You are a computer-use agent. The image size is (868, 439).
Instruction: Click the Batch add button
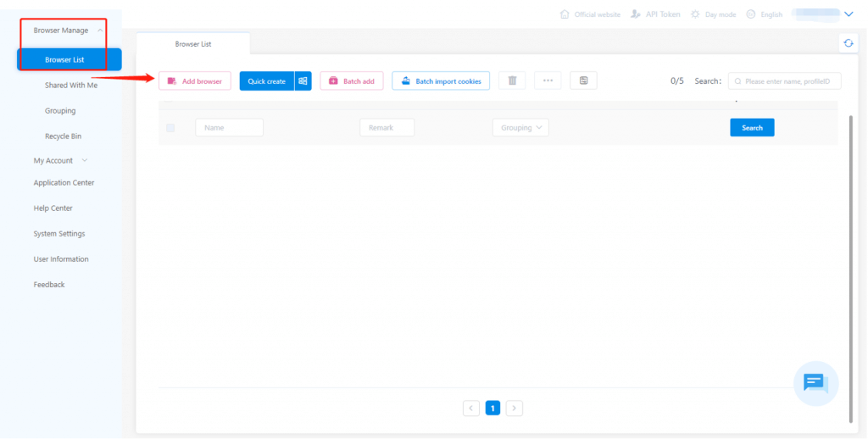(x=352, y=81)
